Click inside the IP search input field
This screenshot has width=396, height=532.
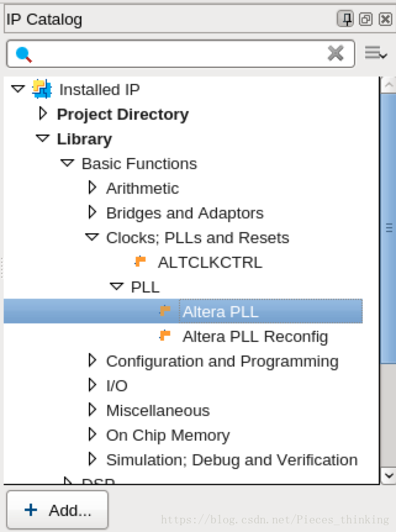pyautogui.click(x=179, y=54)
